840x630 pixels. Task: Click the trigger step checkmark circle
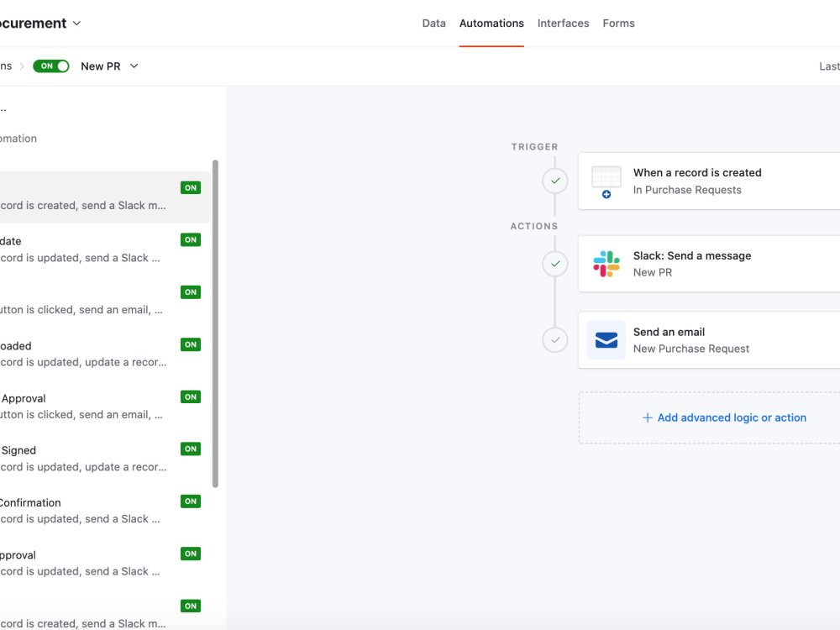point(555,181)
